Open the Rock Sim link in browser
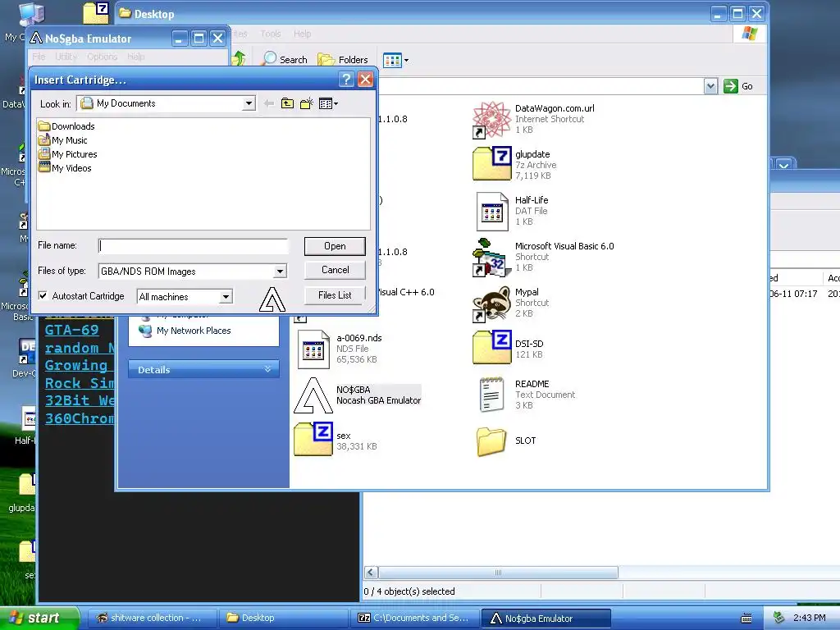Image resolution: width=840 pixels, height=630 pixels. (80, 383)
